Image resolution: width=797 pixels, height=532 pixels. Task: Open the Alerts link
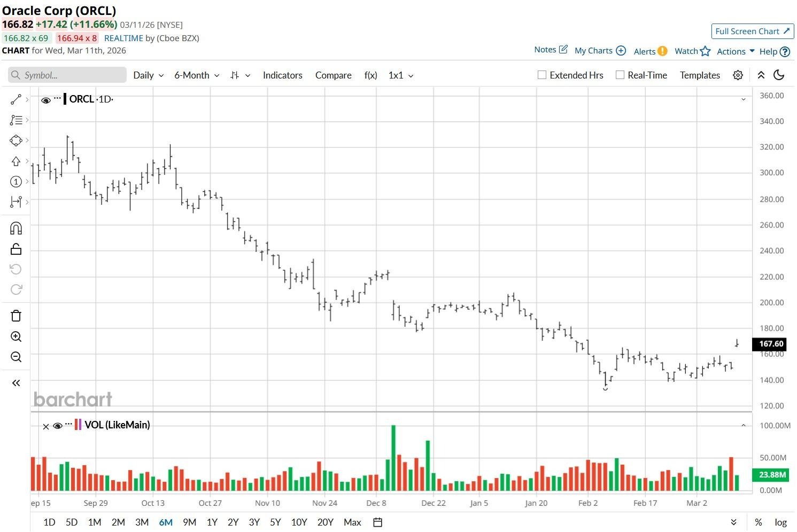[x=645, y=51]
